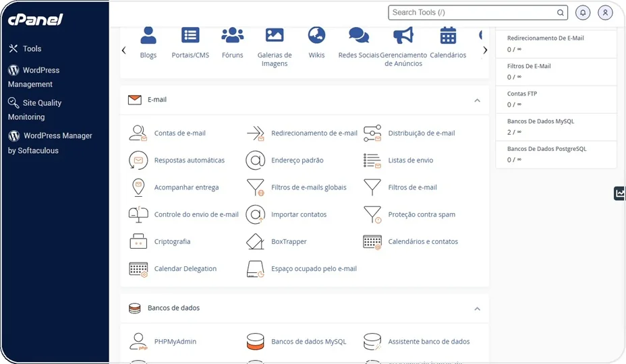Collapse the E-mail section
The image size is (626, 364).
click(x=477, y=100)
